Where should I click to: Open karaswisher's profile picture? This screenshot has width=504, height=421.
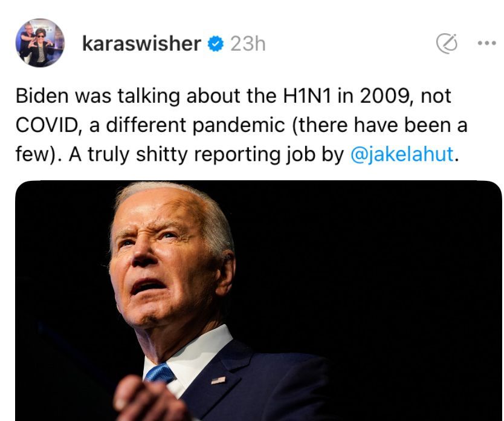pyautogui.click(x=40, y=43)
